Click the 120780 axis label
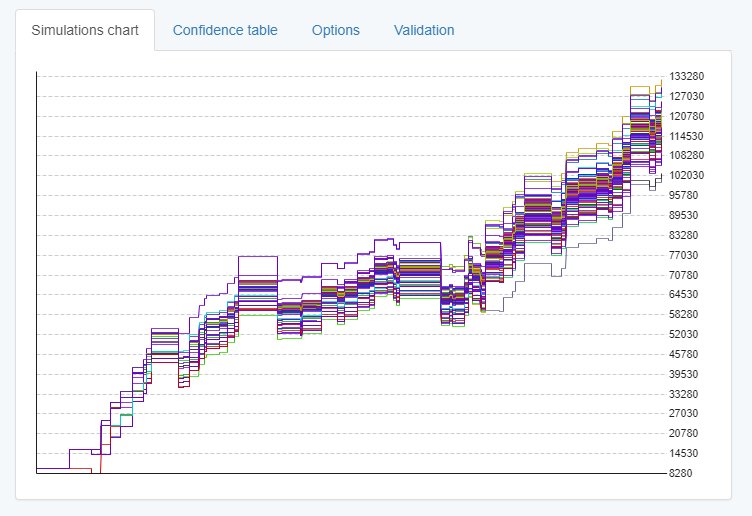This screenshot has height=516, width=752. pos(687,116)
